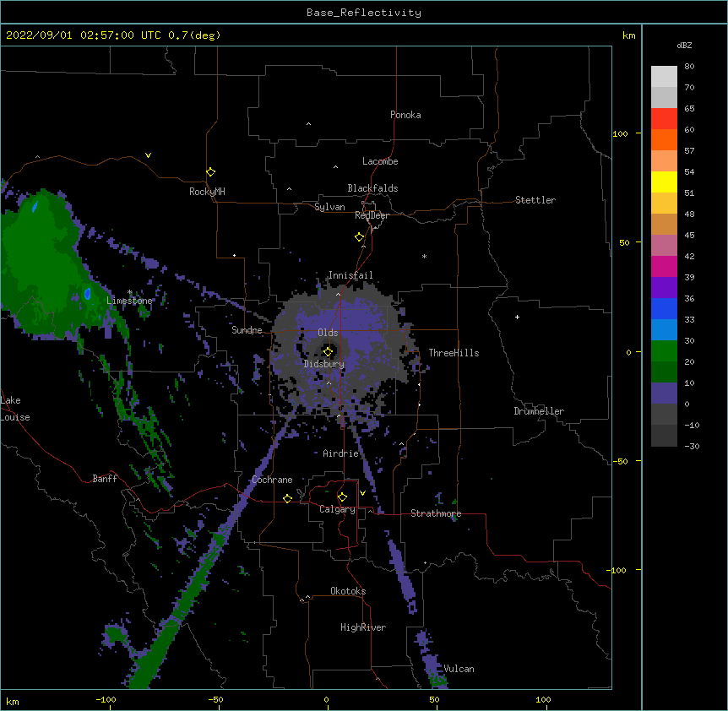Click the Strathmore label
Image resolution: width=728 pixels, height=711 pixels.
click(x=436, y=513)
